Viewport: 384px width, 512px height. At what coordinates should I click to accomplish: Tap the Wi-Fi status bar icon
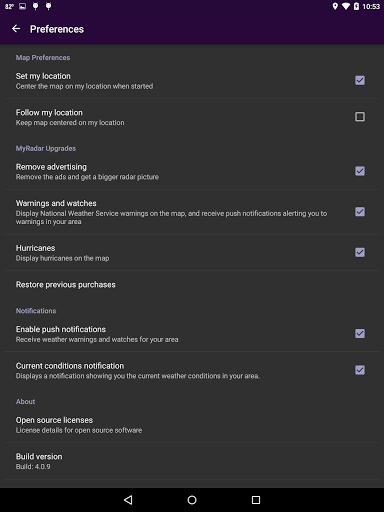(x=346, y=6)
